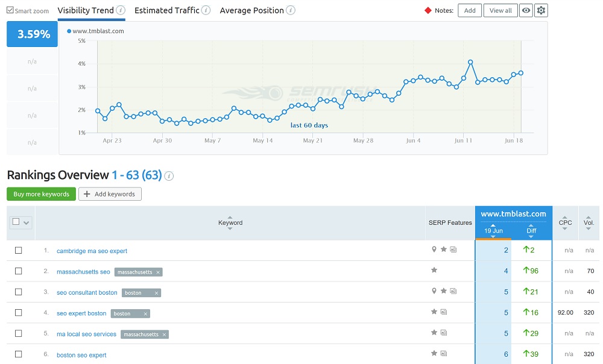
Task: Click SERP Features column header
Action: (450, 222)
